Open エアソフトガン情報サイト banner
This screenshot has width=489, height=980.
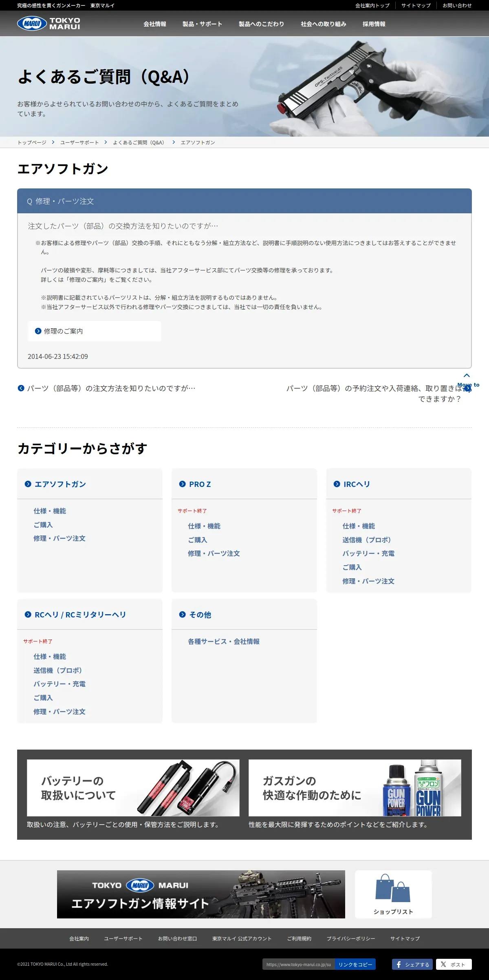pos(201,894)
